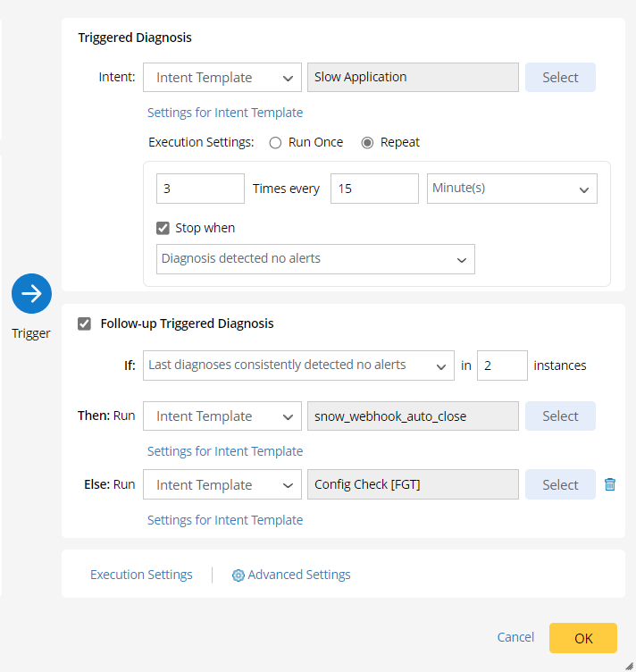
Task: Expand the Minute(s) time unit dropdown
Action: click(512, 189)
